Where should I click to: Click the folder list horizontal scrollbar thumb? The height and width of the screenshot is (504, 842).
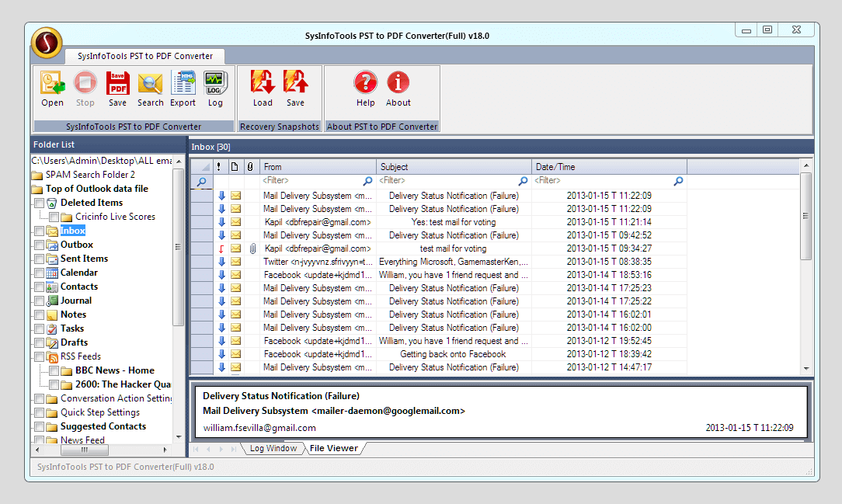tap(84, 450)
